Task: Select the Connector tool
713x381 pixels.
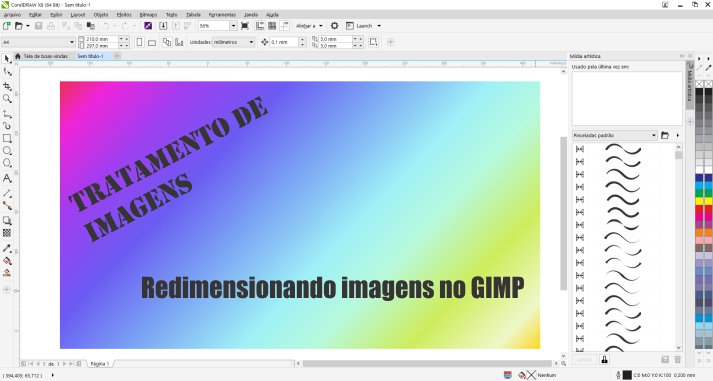Action: point(7,206)
